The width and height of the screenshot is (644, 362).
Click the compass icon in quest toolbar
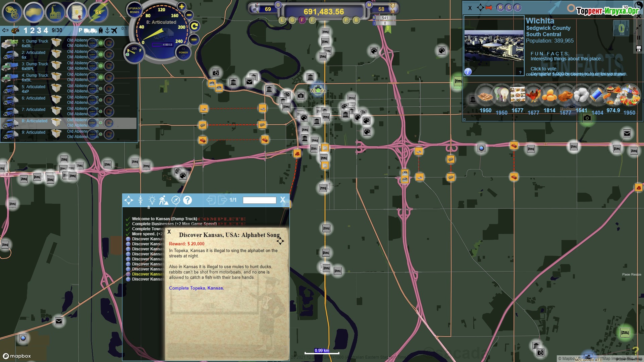tap(175, 200)
